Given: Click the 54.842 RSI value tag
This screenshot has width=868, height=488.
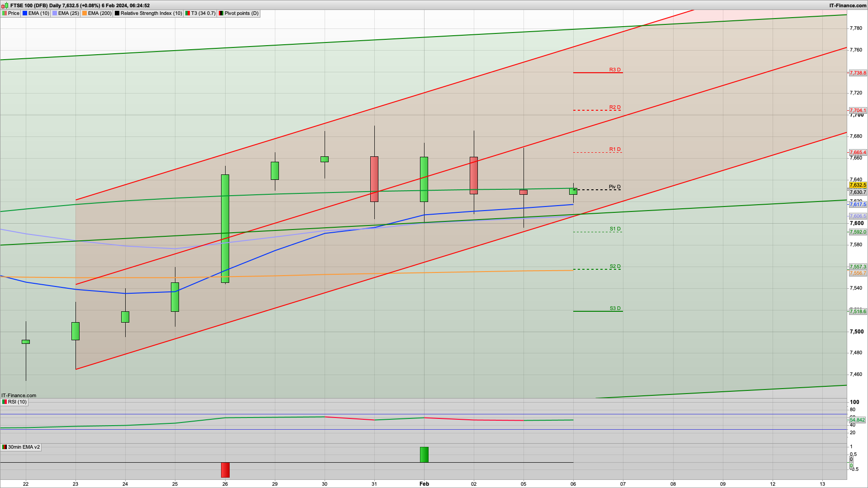Looking at the screenshot, I should point(857,420).
